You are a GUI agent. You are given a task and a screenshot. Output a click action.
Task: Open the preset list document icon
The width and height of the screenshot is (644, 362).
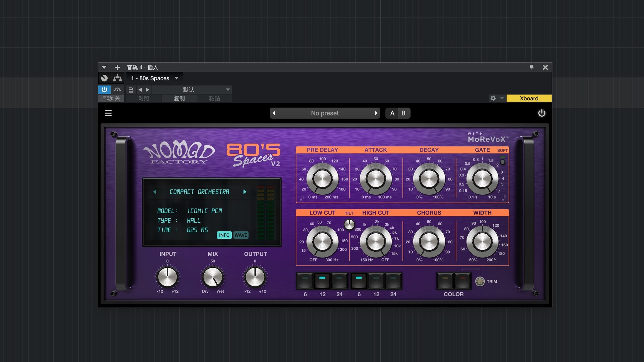(131, 90)
